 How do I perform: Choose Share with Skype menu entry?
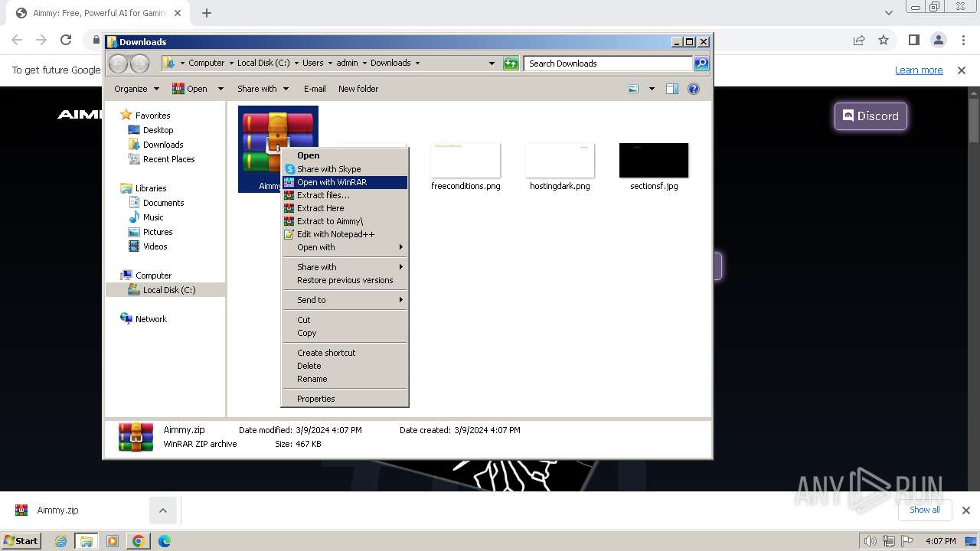pyautogui.click(x=345, y=169)
